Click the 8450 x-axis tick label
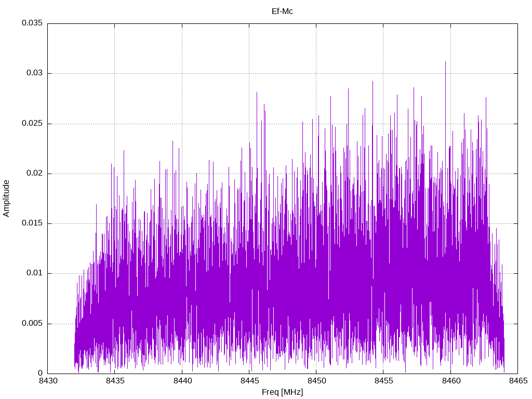532x399 pixels. pyautogui.click(x=316, y=381)
